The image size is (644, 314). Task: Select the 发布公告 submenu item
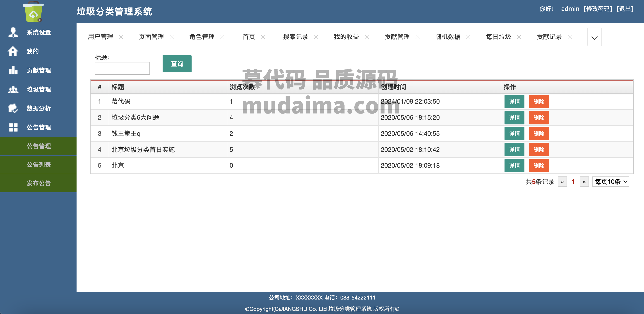coord(38,183)
